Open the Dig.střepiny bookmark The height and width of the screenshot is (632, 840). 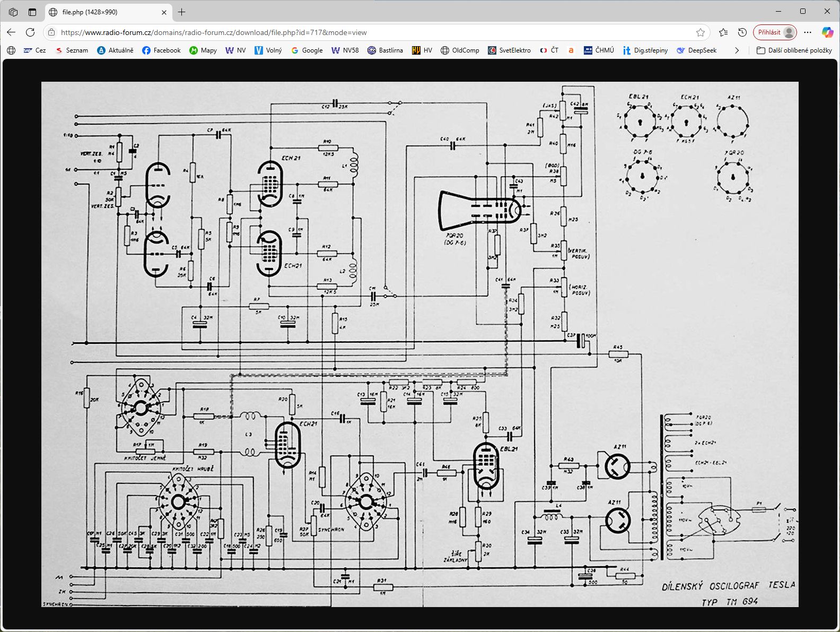point(645,50)
